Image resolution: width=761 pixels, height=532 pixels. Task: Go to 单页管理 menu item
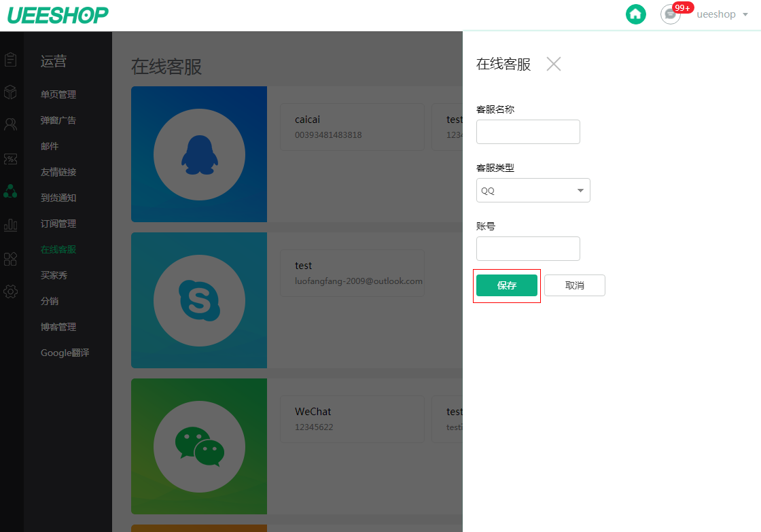58,94
